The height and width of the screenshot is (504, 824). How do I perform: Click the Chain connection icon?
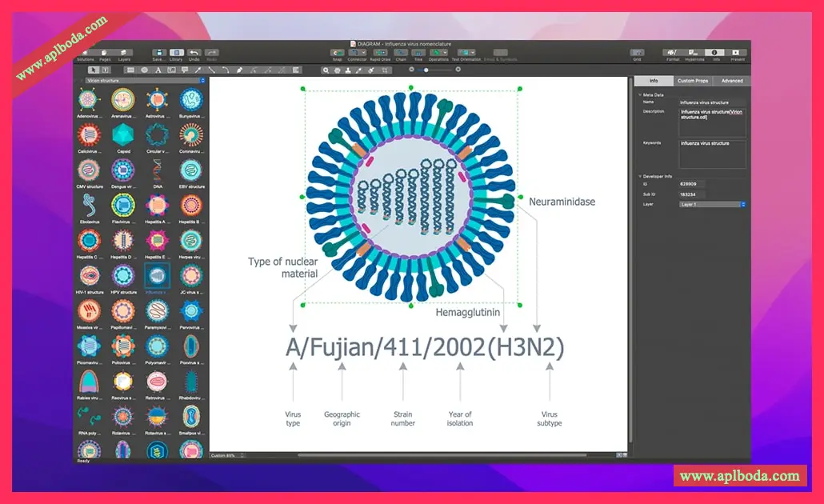(x=401, y=53)
